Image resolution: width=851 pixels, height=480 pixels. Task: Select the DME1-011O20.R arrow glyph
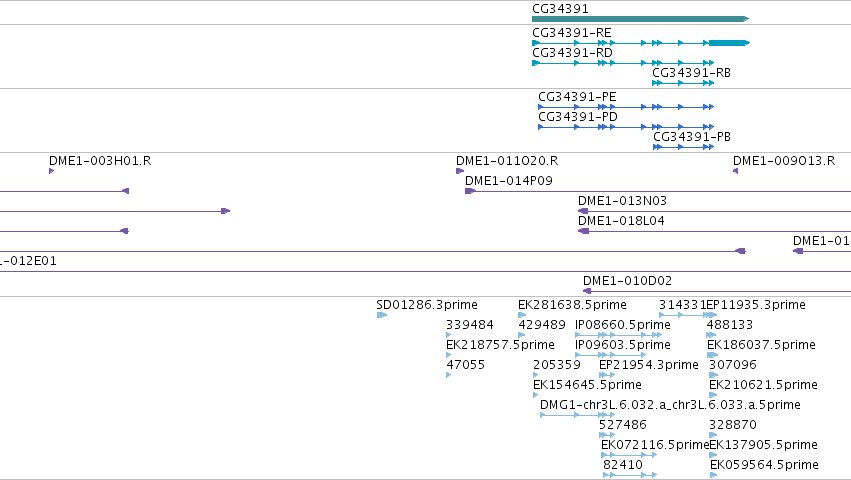point(460,171)
